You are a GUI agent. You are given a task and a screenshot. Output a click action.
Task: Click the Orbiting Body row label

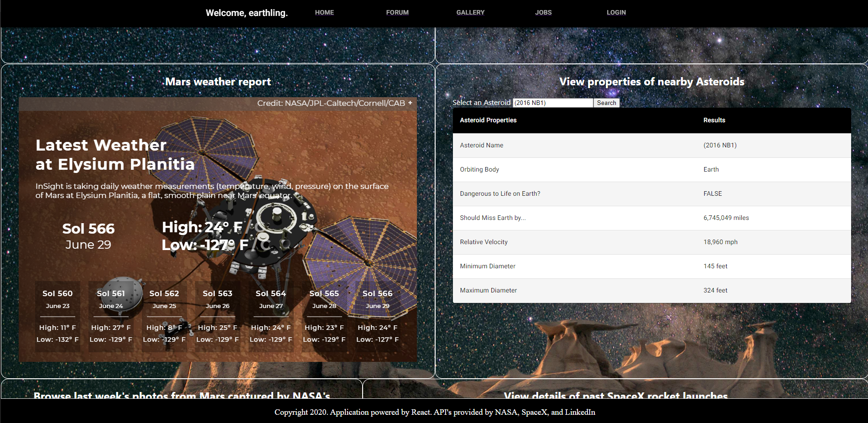pos(479,169)
